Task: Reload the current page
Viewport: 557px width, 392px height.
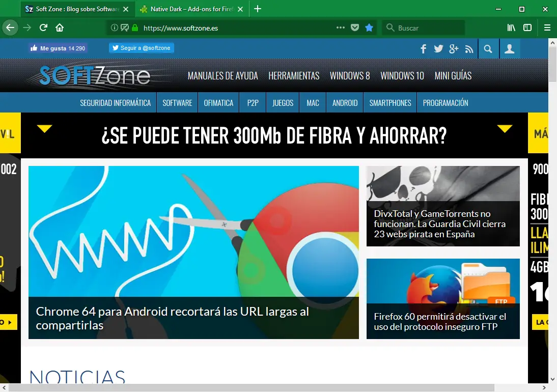Action: coord(43,27)
